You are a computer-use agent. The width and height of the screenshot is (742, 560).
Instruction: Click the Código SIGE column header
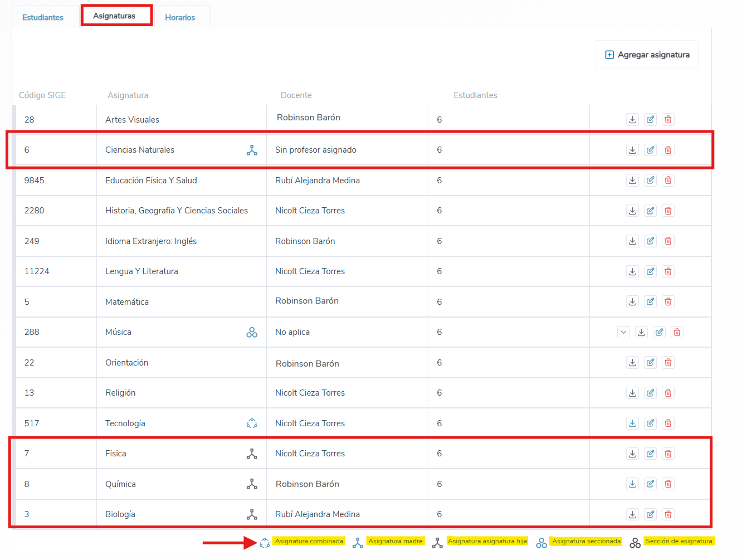tap(42, 95)
